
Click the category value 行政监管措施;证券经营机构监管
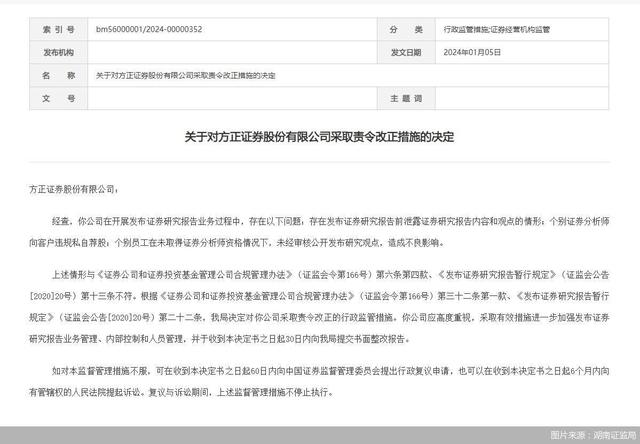click(497, 29)
